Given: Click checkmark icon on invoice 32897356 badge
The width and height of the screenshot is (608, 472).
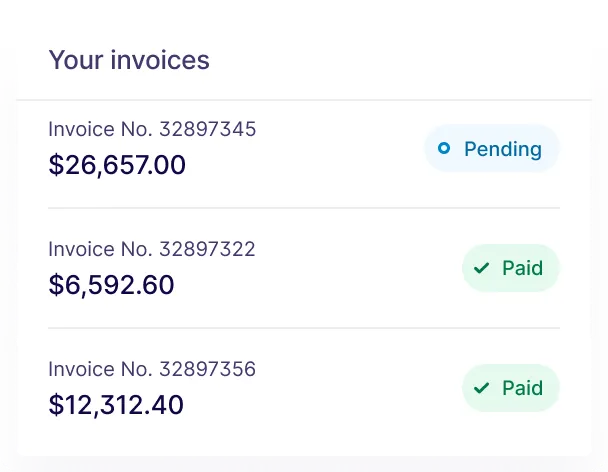Looking at the screenshot, I should point(482,388).
